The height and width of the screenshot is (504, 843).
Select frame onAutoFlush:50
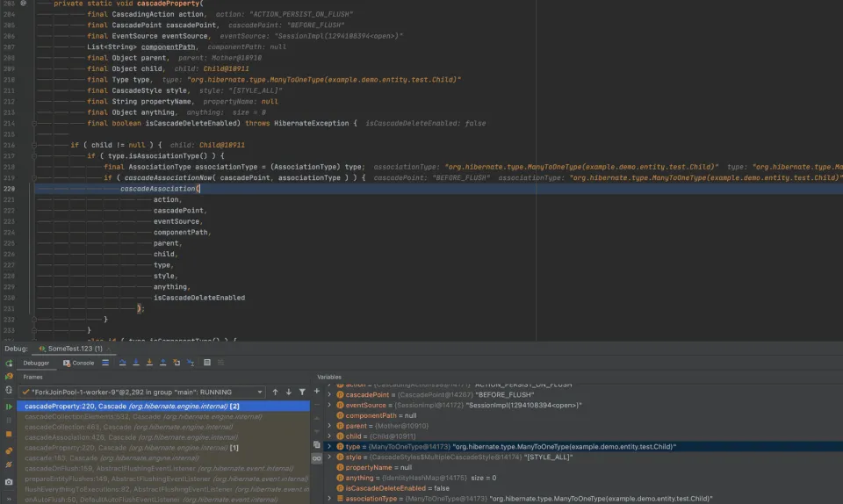[x=163, y=500]
